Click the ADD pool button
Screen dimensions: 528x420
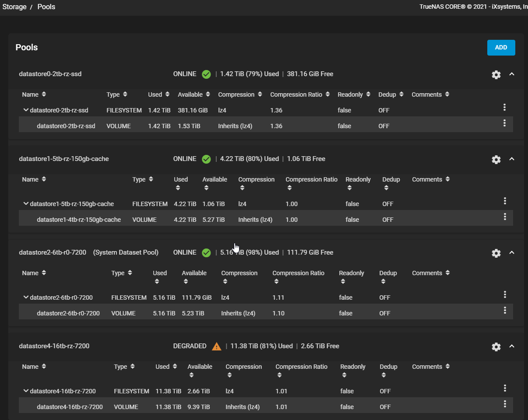[x=501, y=48]
